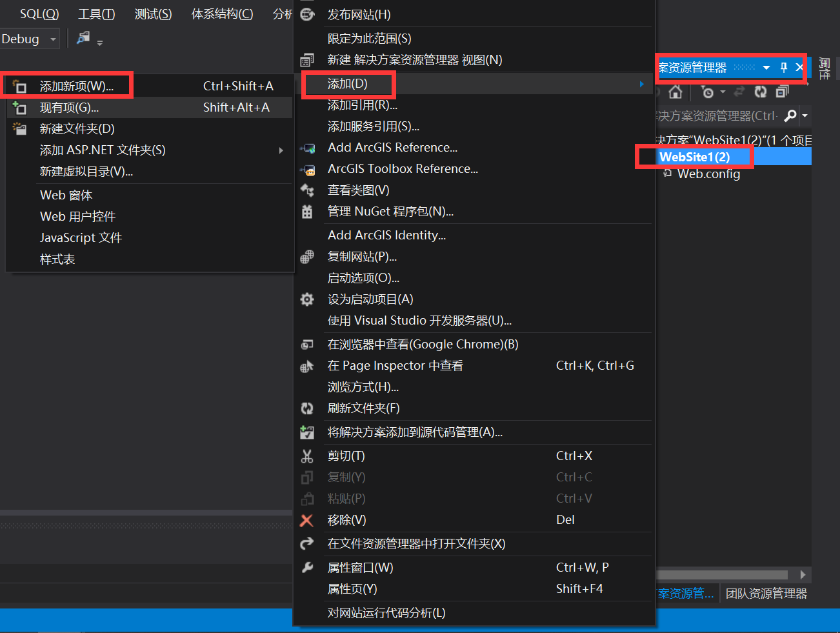
Task: Open the Debug configuration combo box
Action: click(30, 39)
